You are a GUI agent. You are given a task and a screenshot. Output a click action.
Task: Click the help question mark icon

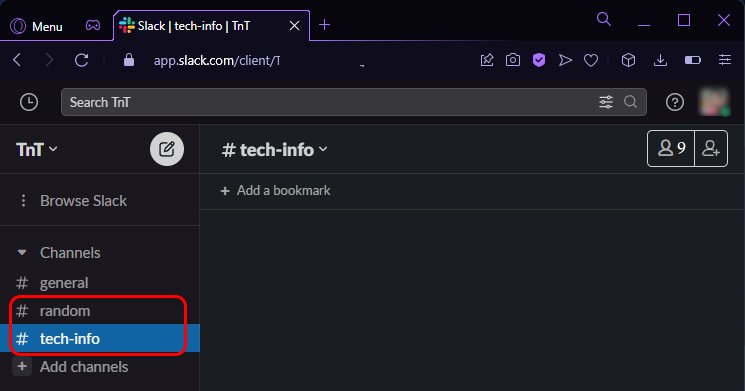pos(675,102)
